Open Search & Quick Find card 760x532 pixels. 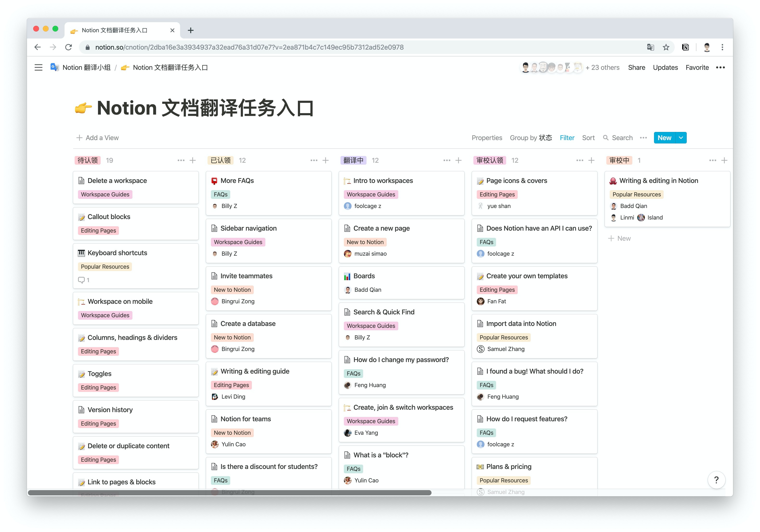(401, 324)
